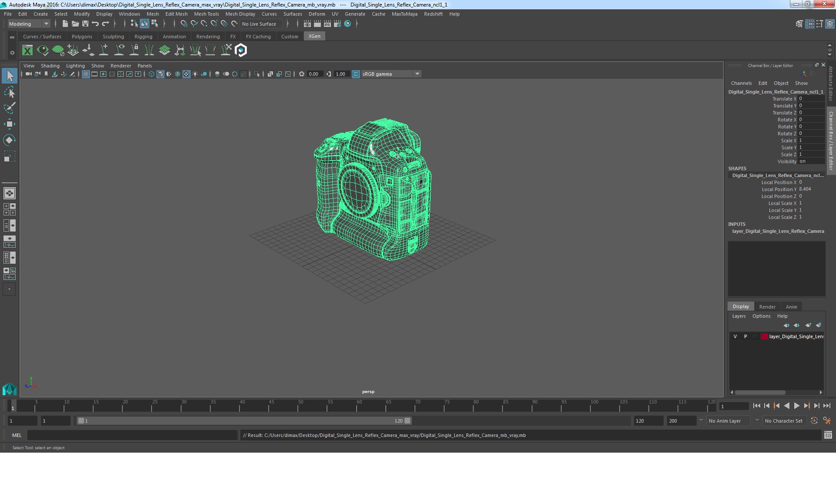This screenshot has height=504, width=836.
Task: Open the Channels menu in Channel Box
Action: pyautogui.click(x=741, y=83)
